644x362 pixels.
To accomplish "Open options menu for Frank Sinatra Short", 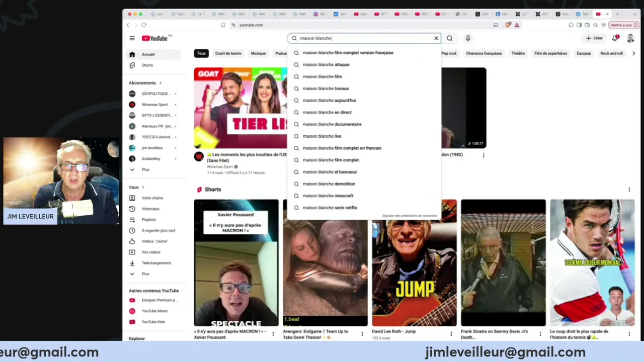I will (540, 333).
